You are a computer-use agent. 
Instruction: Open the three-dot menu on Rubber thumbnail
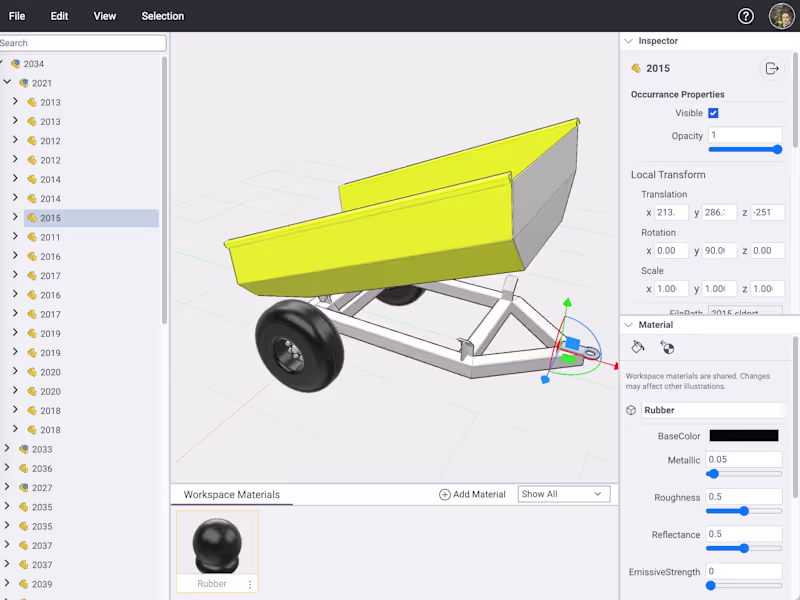pyautogui.click(x=249, y=584)
